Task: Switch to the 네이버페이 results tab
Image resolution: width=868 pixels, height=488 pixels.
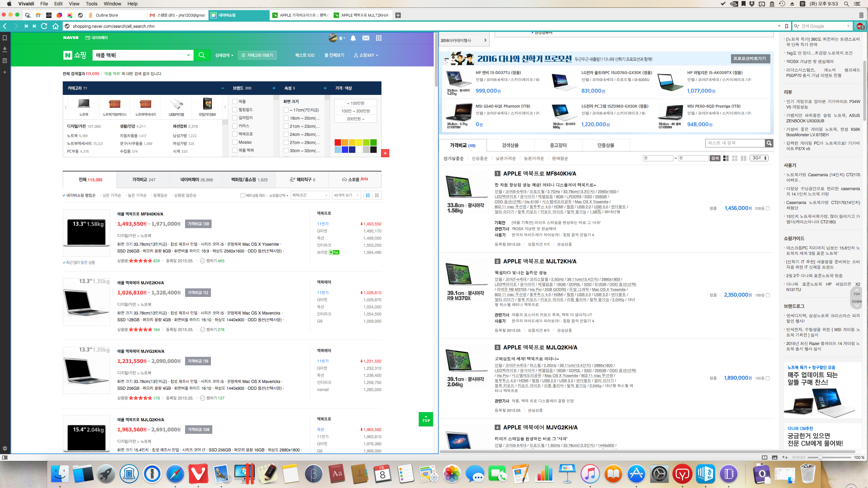Action: (196, 180)
